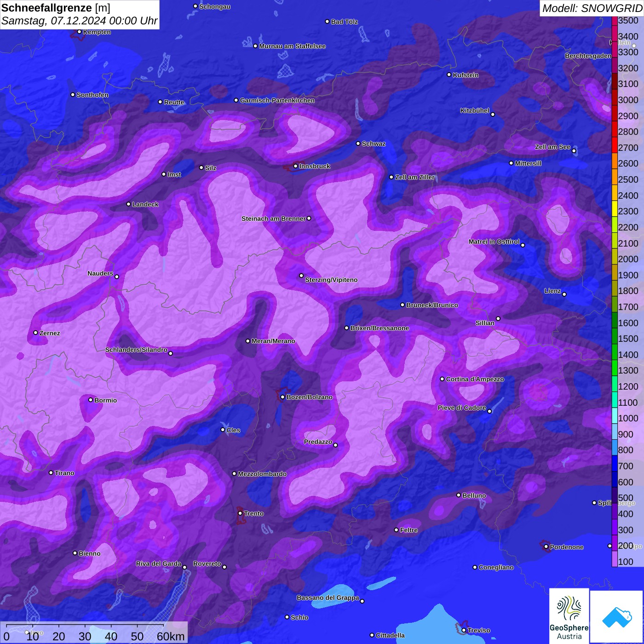The height and width of the screenshot is (644, 644).
Task: Click the Pordenone city marker
Action: tap(546, 546)
